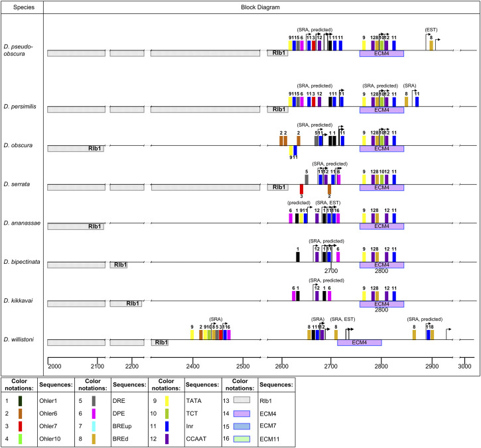Click the 2400 position on the axis
This screenshot has width=481, height=448.
tap(193, 366)
